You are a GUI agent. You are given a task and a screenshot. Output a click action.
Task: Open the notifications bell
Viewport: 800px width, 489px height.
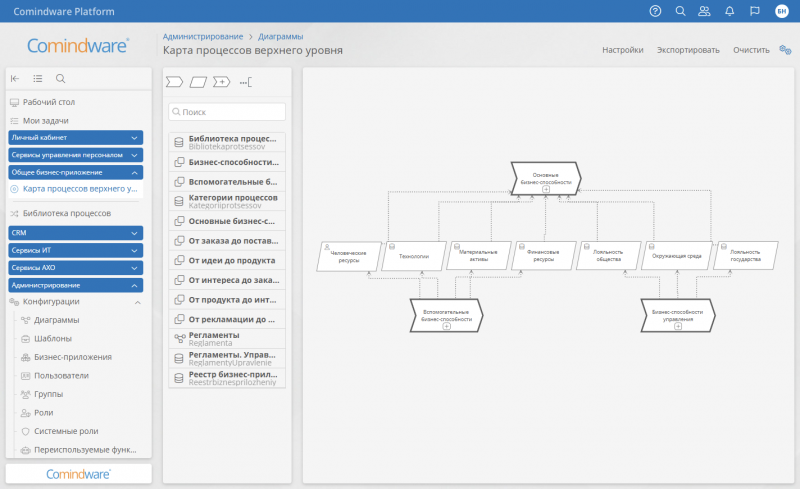[730, 11]
